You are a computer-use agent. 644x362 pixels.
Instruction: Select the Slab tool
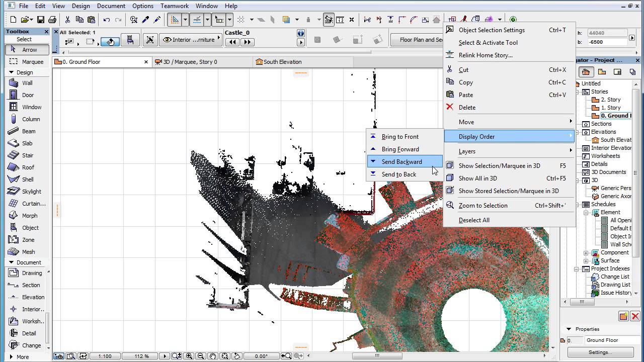tap(27, 143)
